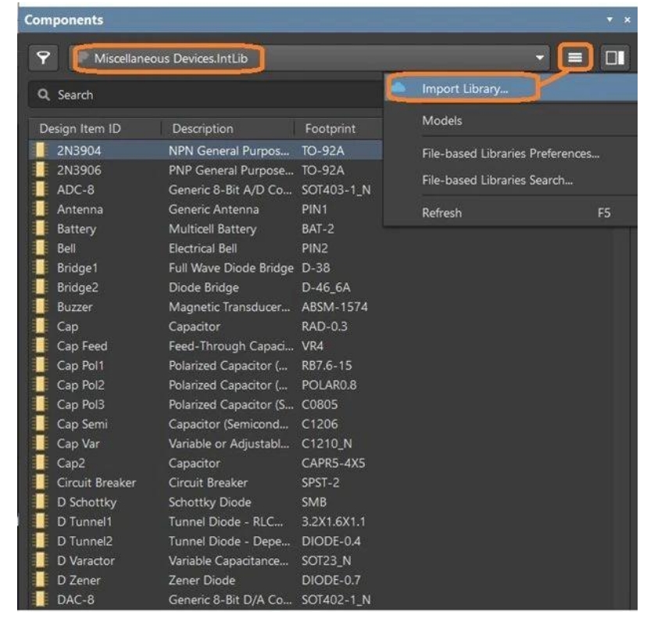Screen dimensions: 672x619
Task: Click the cloud icon beside Import Library
Action: (399, 88)
